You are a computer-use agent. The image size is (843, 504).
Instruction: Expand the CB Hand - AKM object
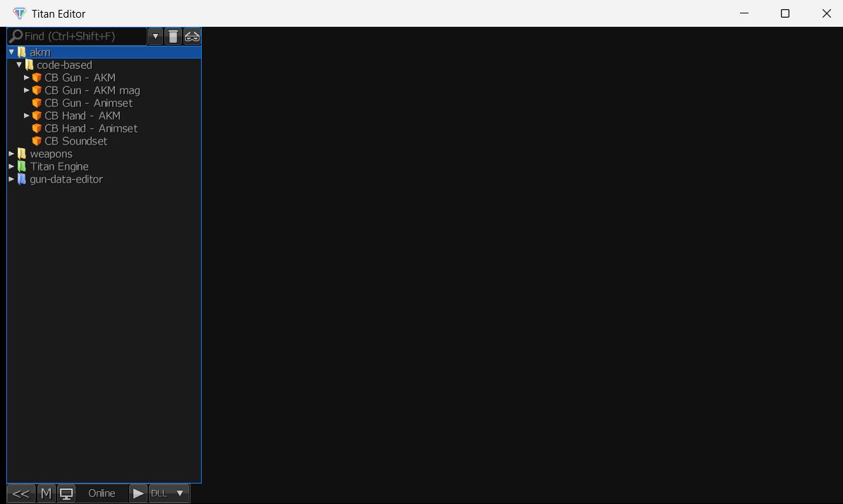26,116
